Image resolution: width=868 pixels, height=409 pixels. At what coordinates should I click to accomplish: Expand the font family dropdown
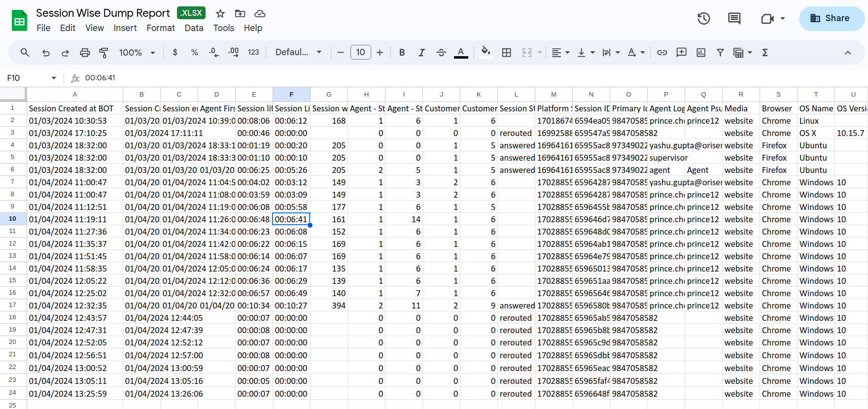298,53
